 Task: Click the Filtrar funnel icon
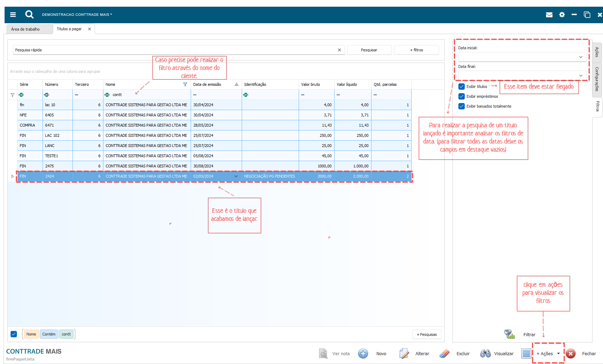coord(509,334)
